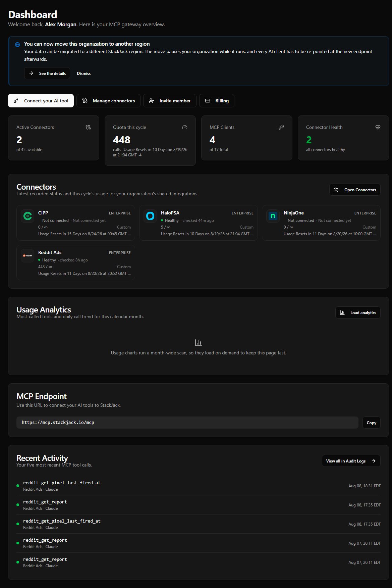
Task: Click '5 / ∞' usage on HaloPSA
Action: coord(166,227)
